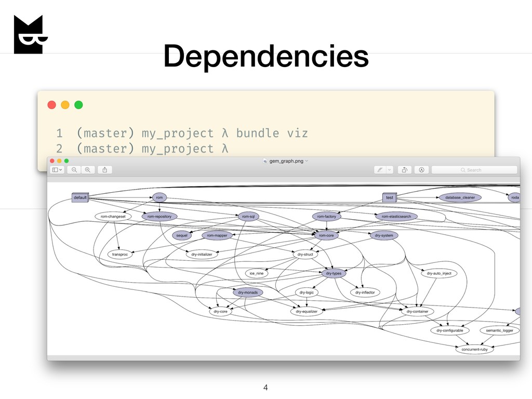Select the highlight pen tool
The width and height of the screenshot is (532, 399).
[380, 170]
